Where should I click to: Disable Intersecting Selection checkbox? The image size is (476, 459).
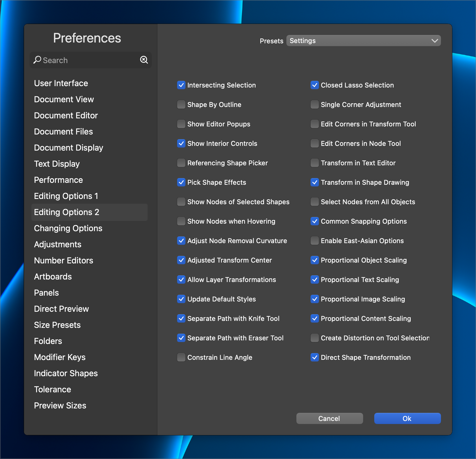(x=181, y=85)
